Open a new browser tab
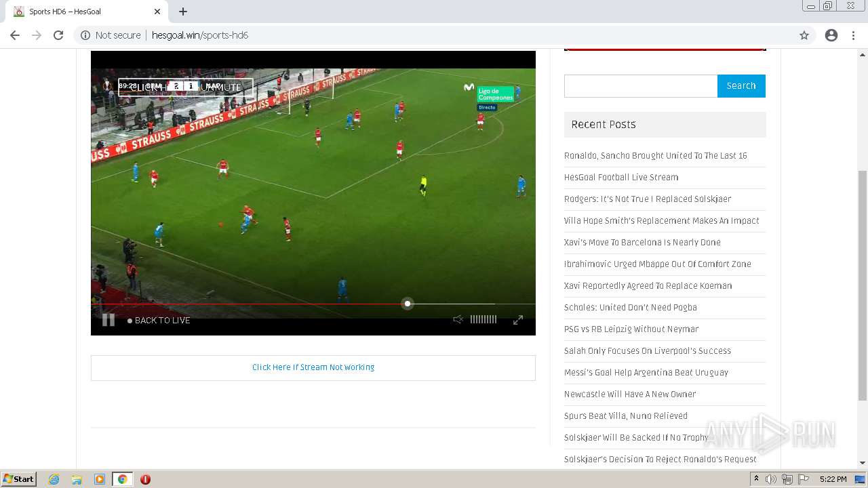Image resolution: width=868 pixels, height=488 pixels. (183, 12)
